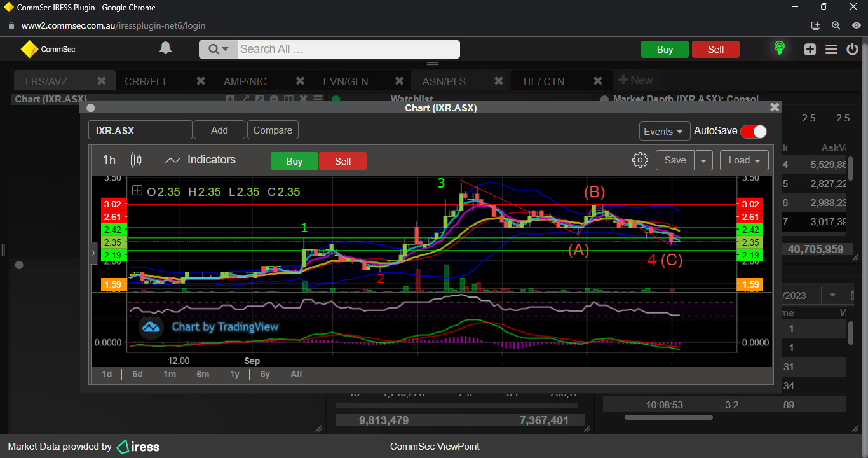Click the notification bell icon
The height and width of the screenshot is (458, 868).
(x=165, y=48)
